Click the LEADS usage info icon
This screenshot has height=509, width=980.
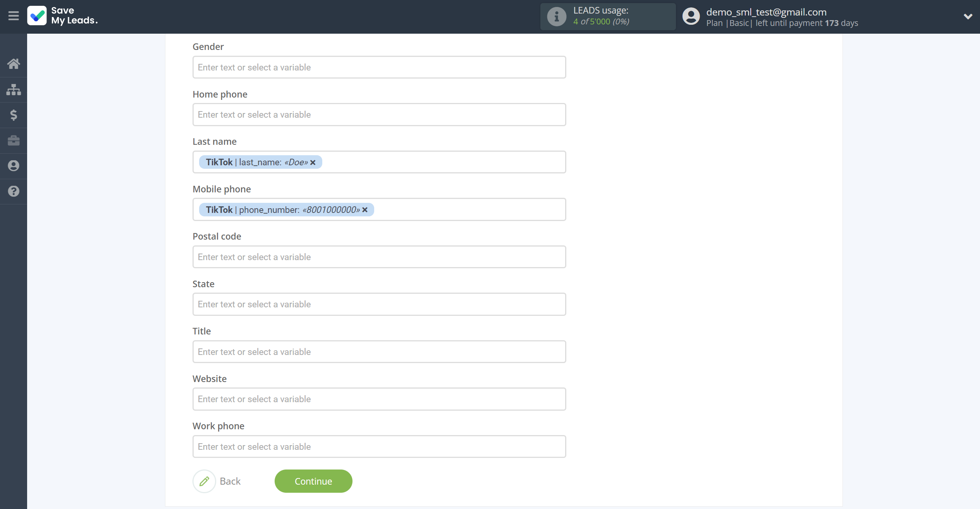tap(557, 17)
